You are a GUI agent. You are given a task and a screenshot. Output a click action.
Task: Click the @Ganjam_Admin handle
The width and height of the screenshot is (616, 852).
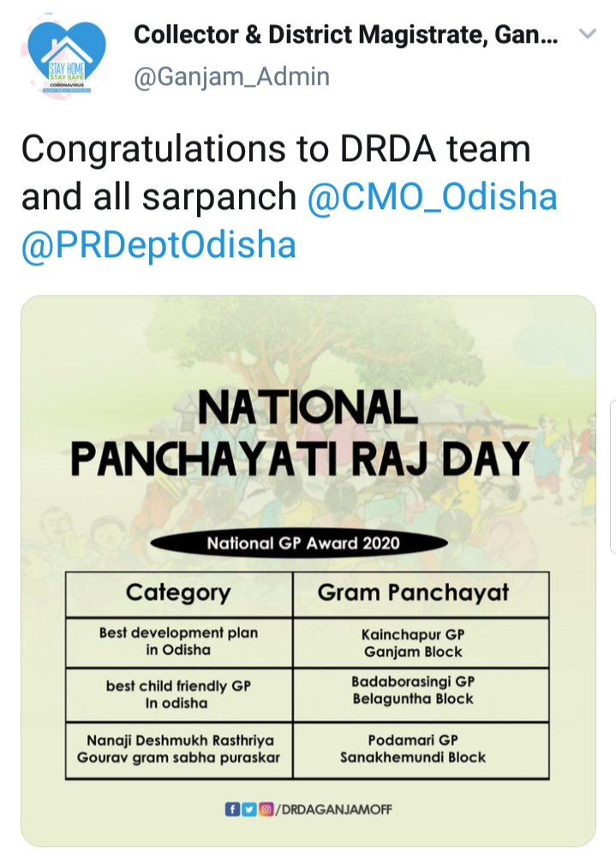click(x=231, y=76)
